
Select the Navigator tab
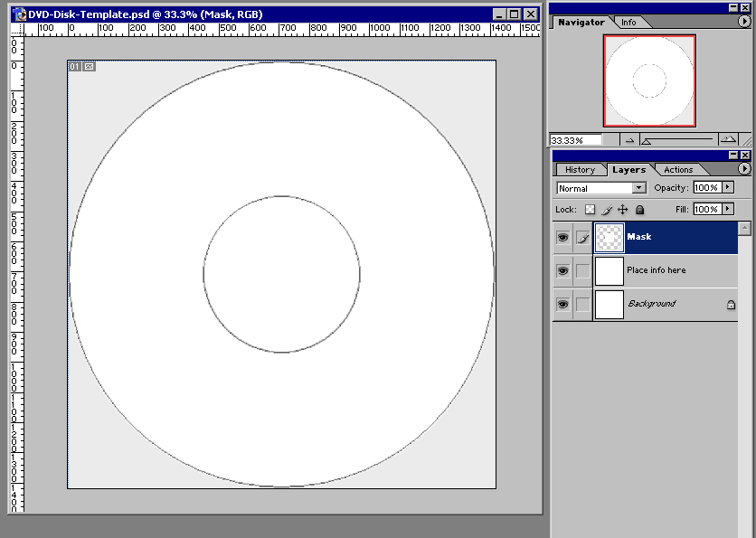(x=581, y=23)
